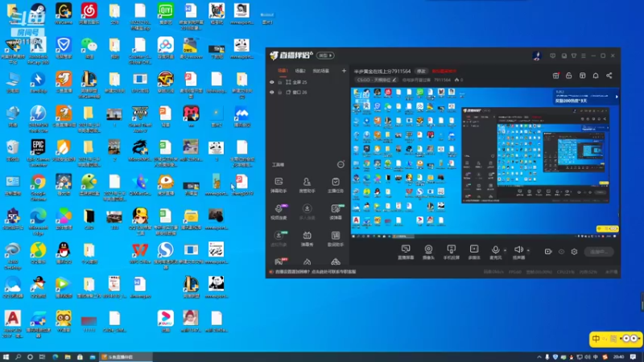This screenshot has height=362, width=644.
Task: Click the 斗鱼直播伴侣 taskbar button
Action: (x=126, y=357)
